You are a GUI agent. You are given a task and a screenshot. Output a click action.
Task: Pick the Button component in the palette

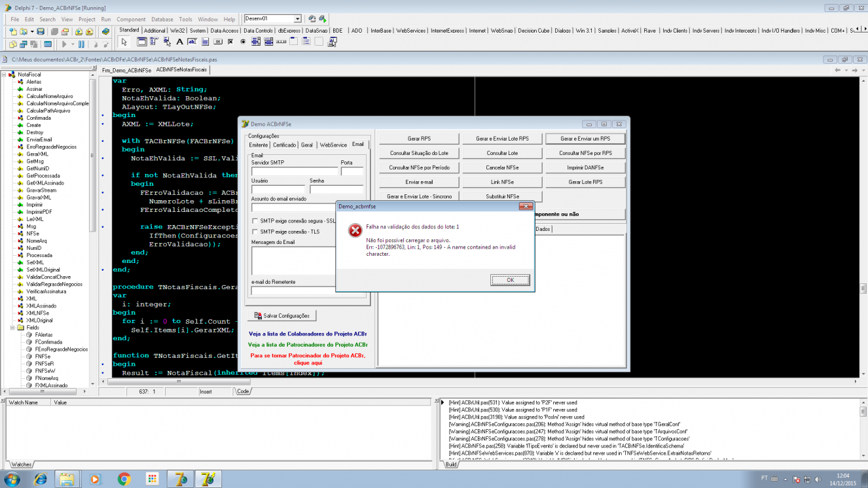click(217, 42)
